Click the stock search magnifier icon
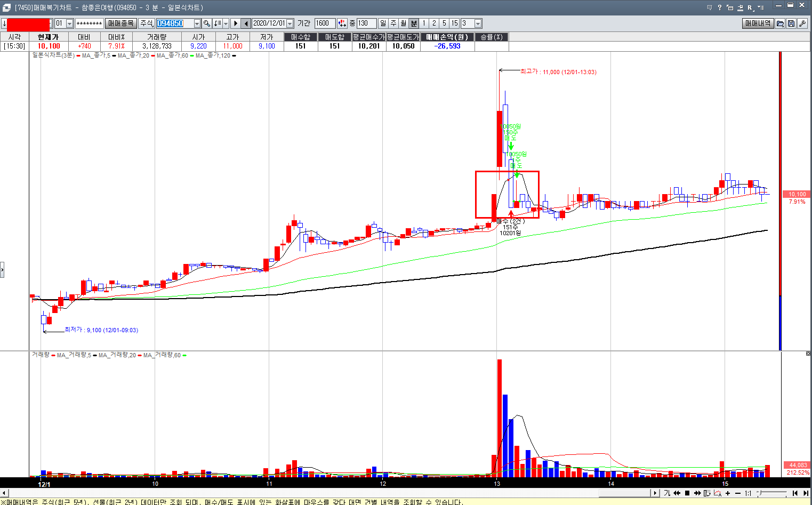 coord(207,23)
